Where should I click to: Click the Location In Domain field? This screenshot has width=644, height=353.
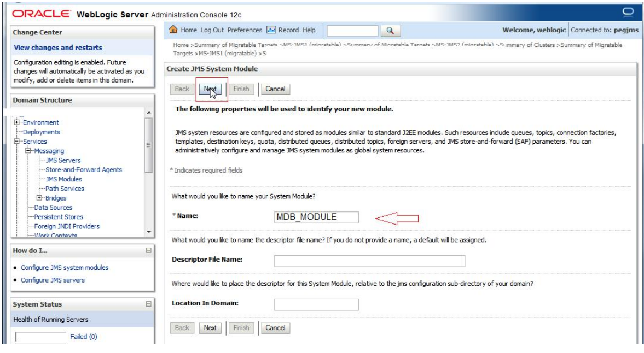pos(316,304)
